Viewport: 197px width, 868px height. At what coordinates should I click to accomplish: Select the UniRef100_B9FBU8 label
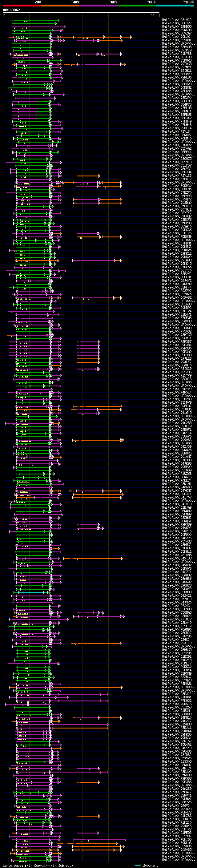pos(177,115)
